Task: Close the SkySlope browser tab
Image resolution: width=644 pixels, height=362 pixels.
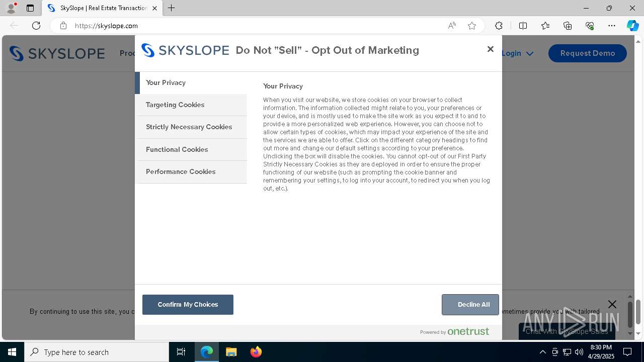Action: click(x=154, y=8)
